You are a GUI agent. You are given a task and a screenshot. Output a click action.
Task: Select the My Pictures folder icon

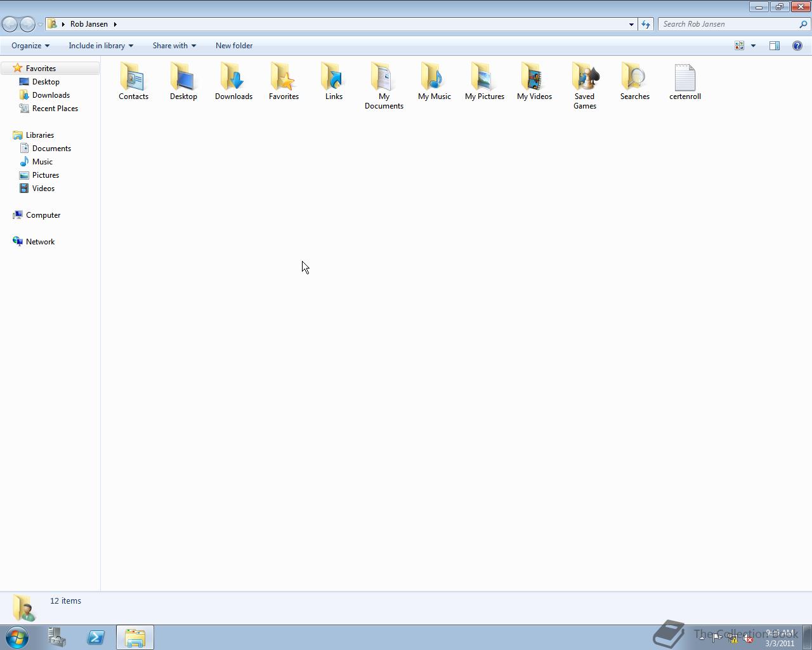coord(484,77)
